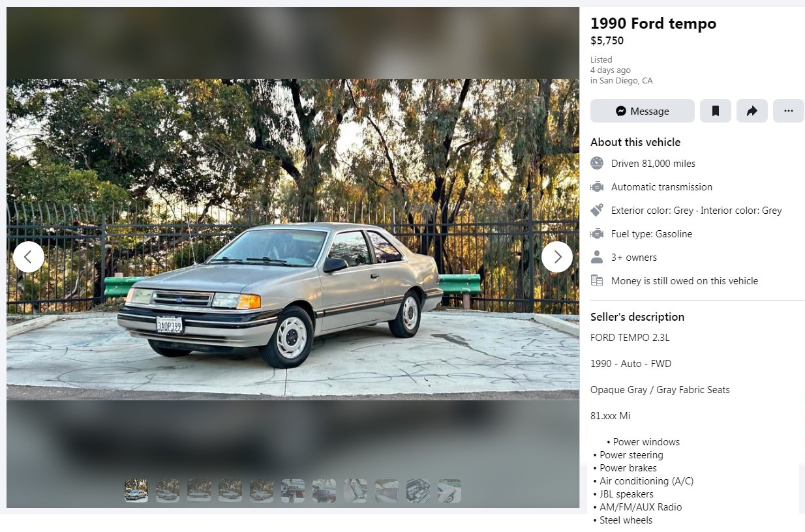Open the three-dots more options menu

click(789, 111)
